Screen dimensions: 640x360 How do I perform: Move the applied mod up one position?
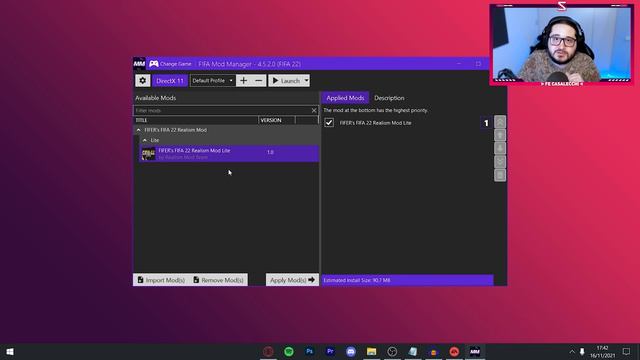[500, 135]
